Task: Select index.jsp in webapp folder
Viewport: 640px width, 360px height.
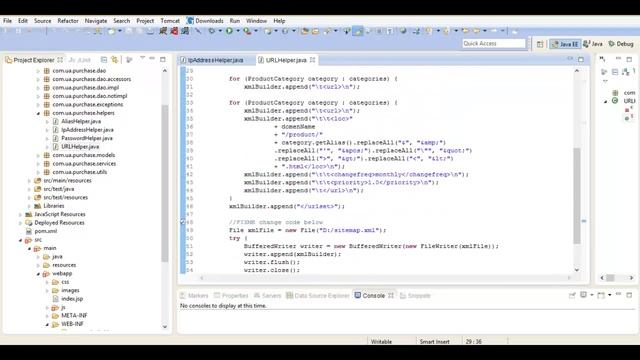Action: (x=72, y=299)
